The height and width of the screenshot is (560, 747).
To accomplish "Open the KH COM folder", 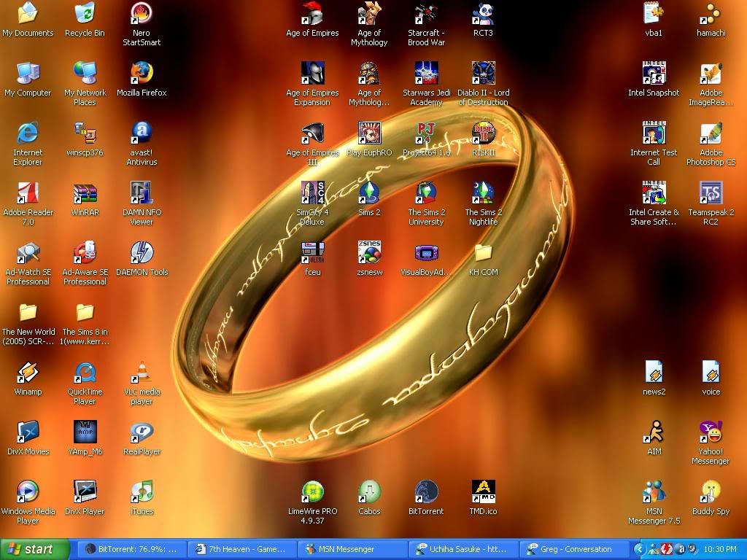I will pyautogui.click(x=483, y=253).
